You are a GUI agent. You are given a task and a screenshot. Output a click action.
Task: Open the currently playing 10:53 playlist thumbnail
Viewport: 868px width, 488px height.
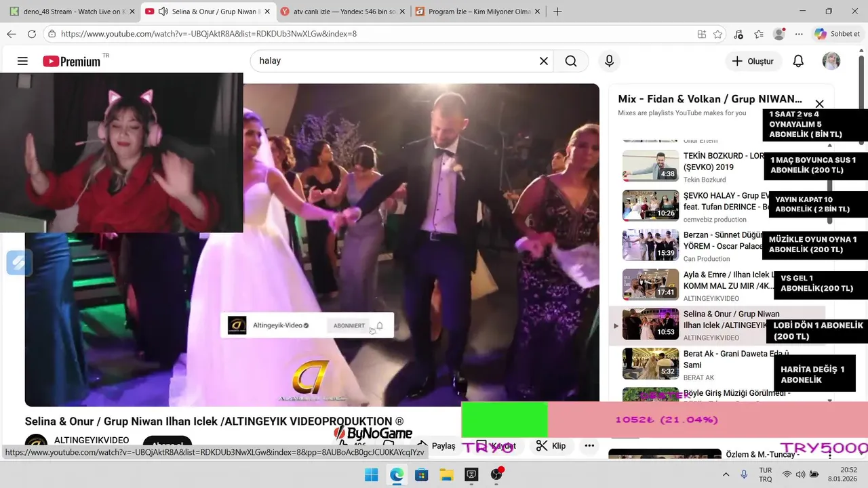coord(650,324)
